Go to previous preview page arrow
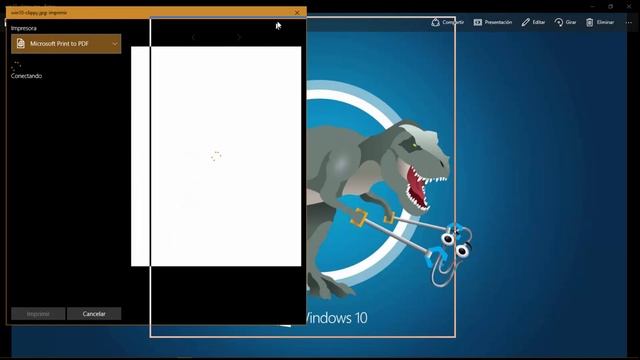640x360 pixels. [x=193, y=37]
